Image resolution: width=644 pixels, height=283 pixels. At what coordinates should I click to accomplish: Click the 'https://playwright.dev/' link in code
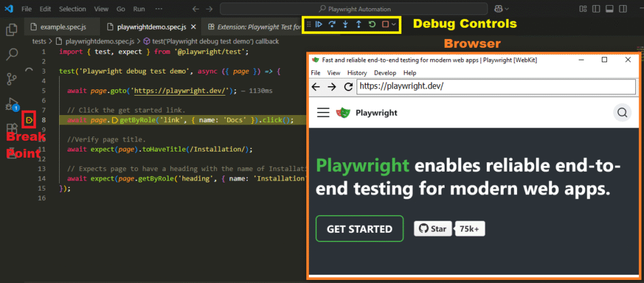pyautogui.click(x=180, y=91)
